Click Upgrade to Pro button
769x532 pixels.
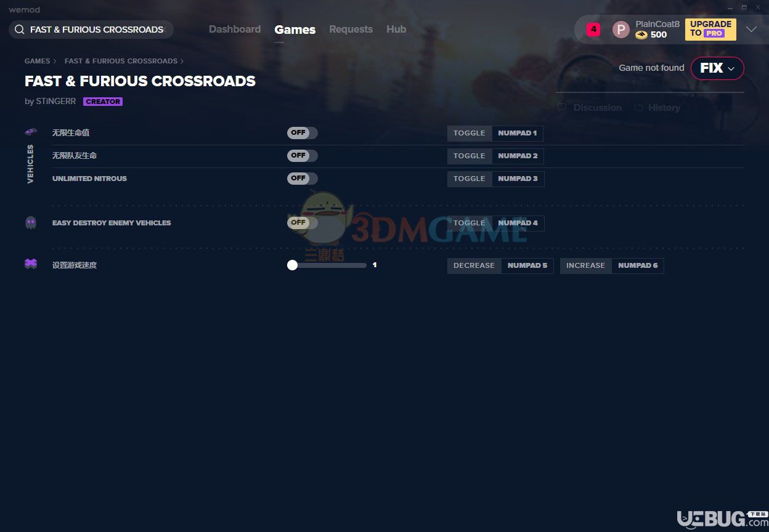tap(710, 29)
